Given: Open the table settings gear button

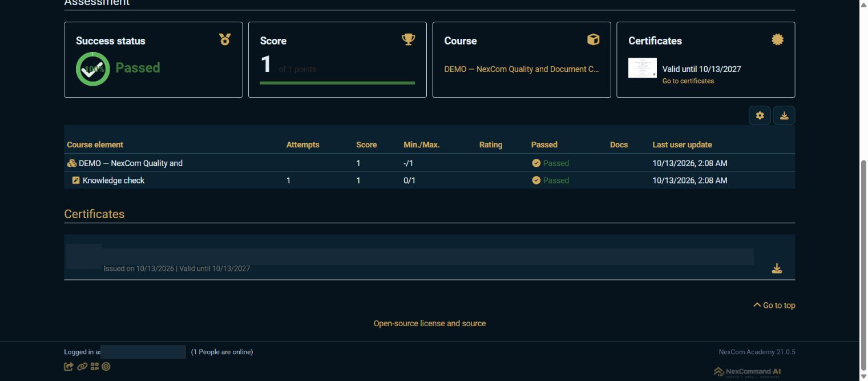Looking at the screenshot, I should pos(760,115).
